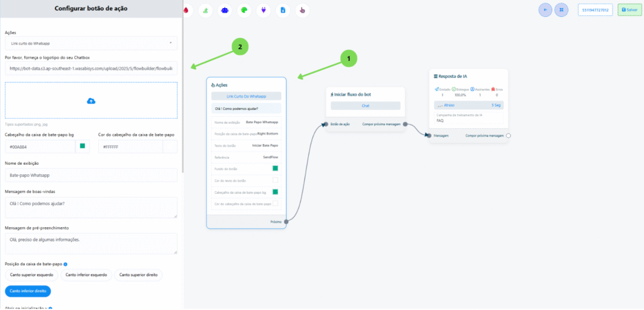Click 'Iniciar Bate Papo' value in Ações node

pos(265,145)
